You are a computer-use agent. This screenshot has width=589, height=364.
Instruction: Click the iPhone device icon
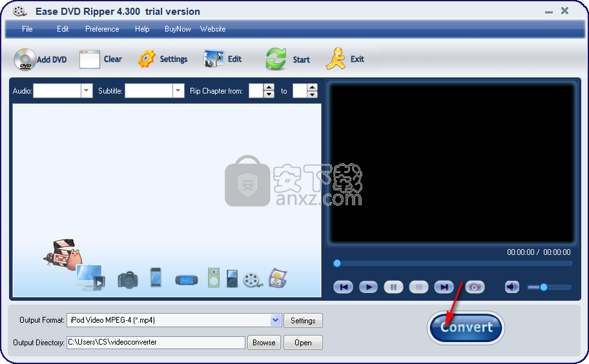[x=156, y=278]
